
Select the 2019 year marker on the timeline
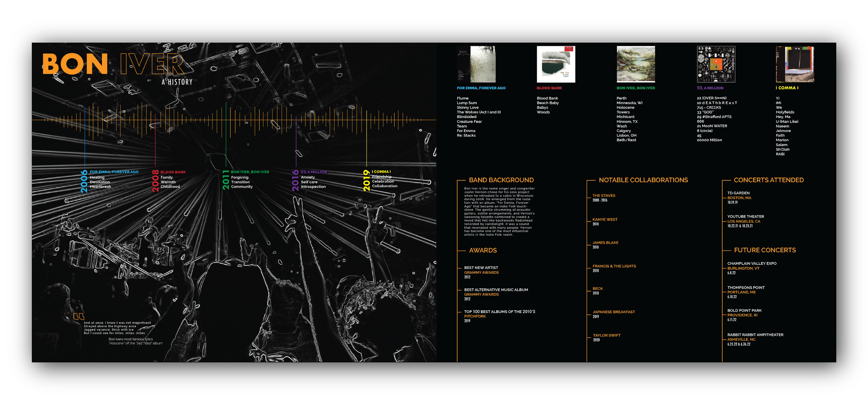pos(366,180)
